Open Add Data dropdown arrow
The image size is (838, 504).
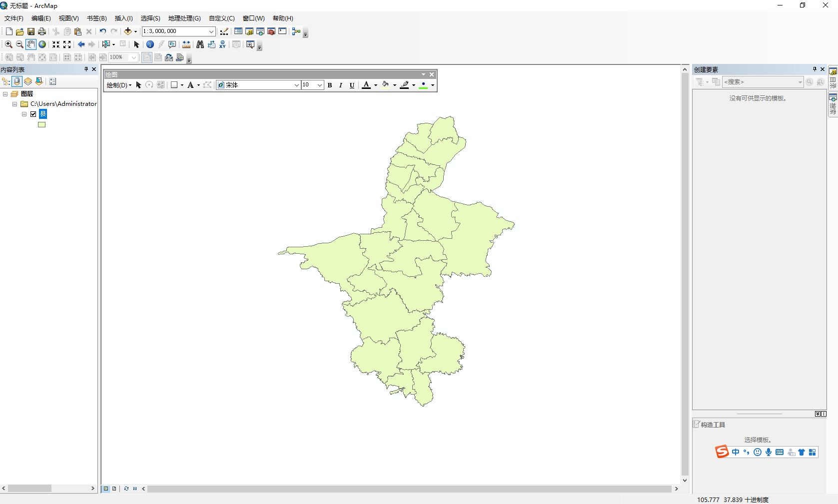(135, 31)
